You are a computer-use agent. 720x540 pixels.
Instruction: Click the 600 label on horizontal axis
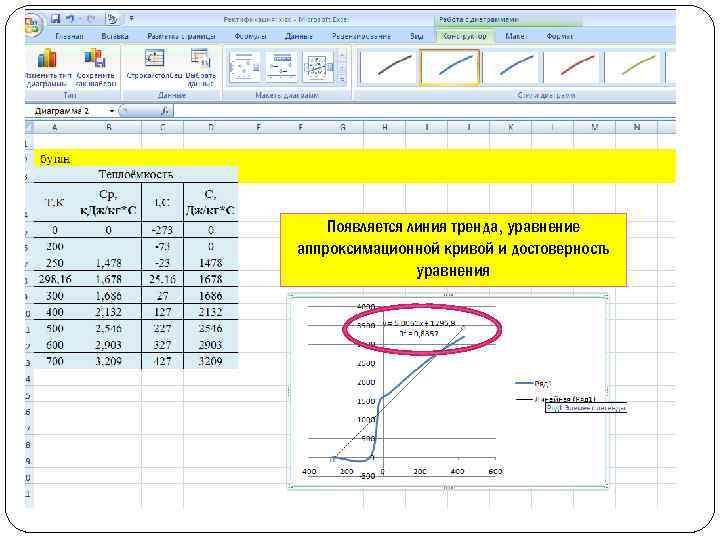pos(495,472)
